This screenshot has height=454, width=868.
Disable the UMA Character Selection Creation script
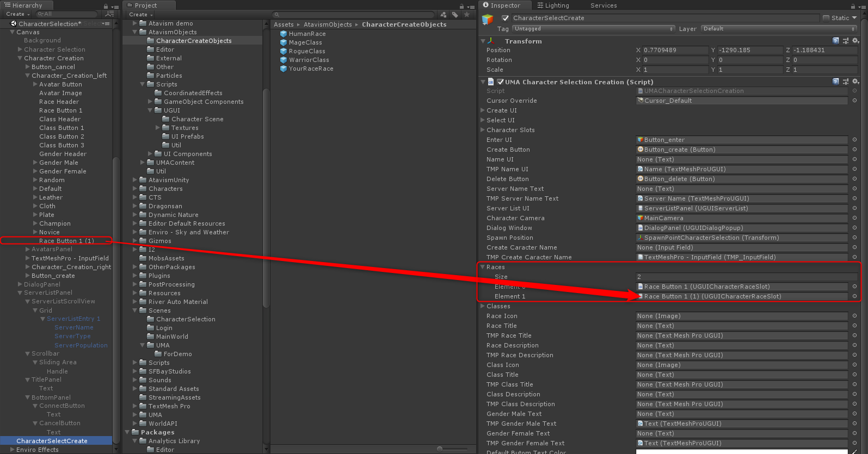tap(500, 82)
